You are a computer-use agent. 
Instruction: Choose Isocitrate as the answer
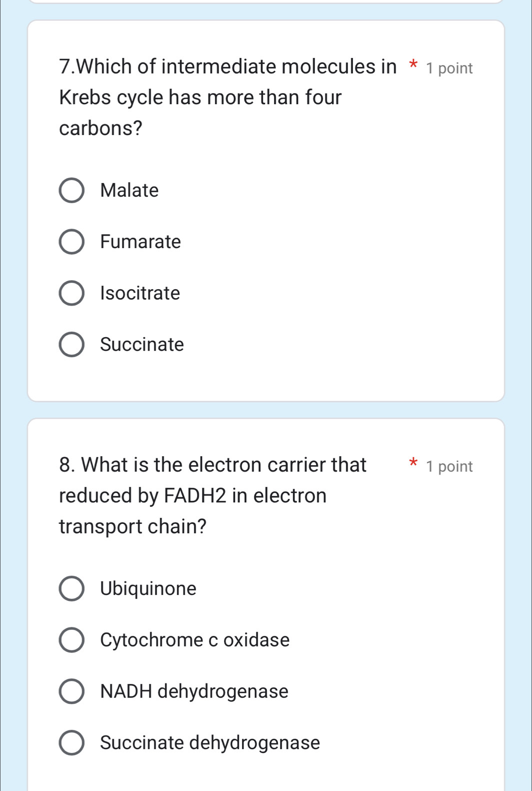(x=72, y=293)
